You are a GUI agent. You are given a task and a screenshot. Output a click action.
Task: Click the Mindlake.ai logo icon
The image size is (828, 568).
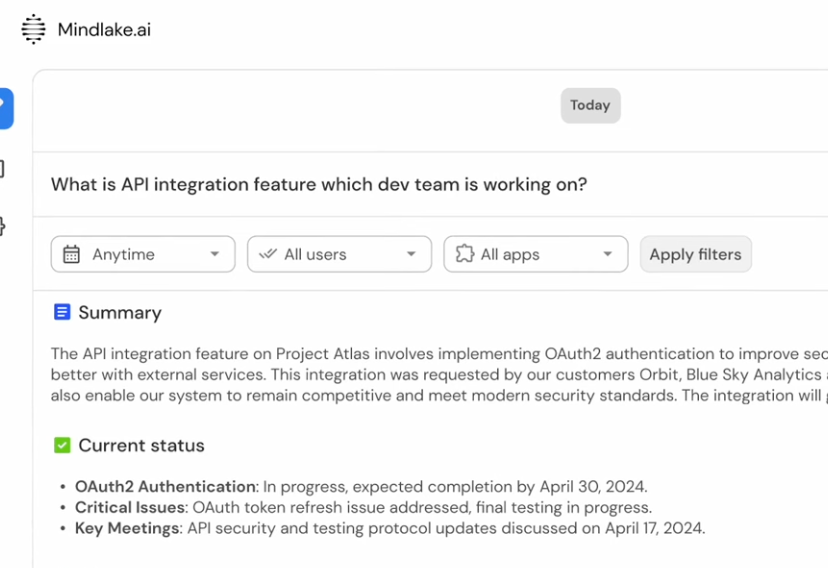coord(33,29)
